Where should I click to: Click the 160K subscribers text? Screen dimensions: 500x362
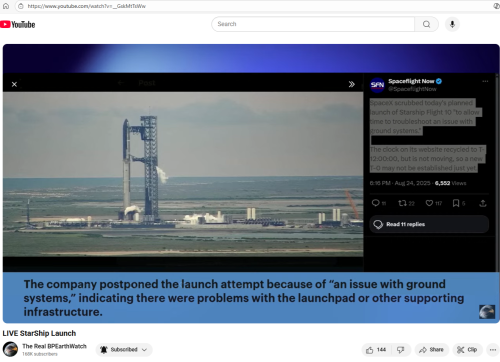40,354
